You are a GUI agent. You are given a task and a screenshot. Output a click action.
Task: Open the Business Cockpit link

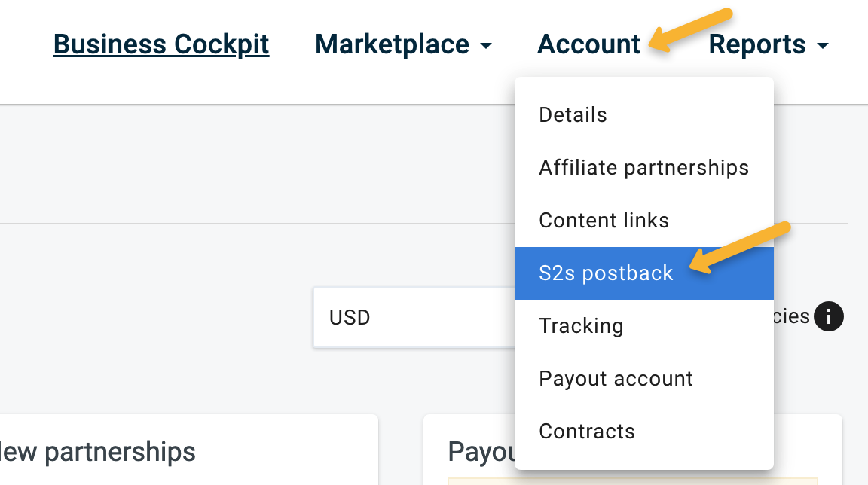click(161, 44)
